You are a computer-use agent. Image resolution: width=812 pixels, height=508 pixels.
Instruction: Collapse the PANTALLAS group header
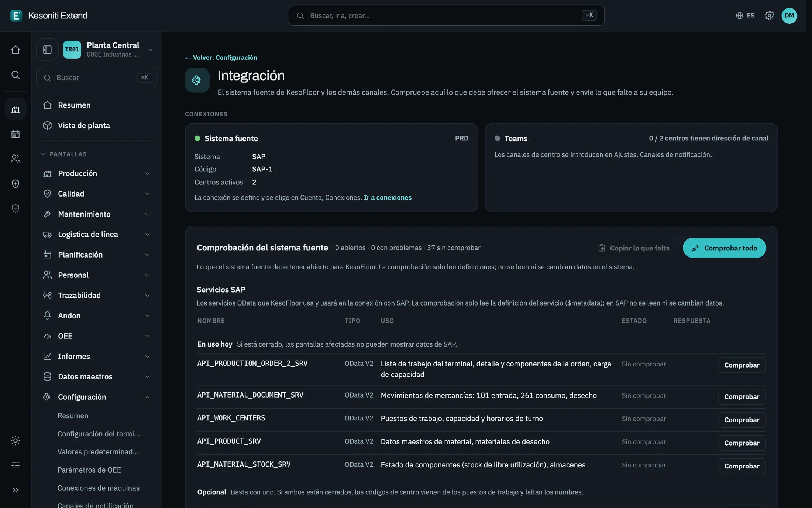pyautogui.click(x=63, y=154)
